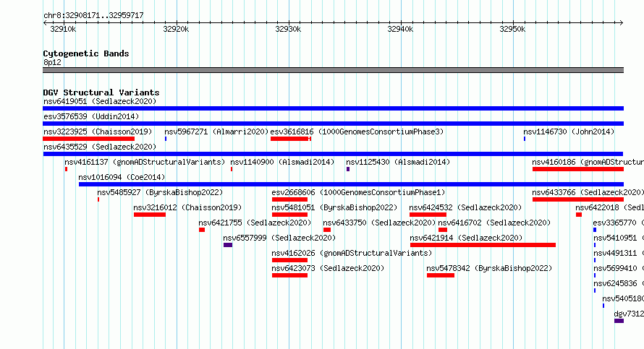Select nsv6423073 (Sedlazeck2020) label
This screenshot has height=349, width=644.
point(328,268)
